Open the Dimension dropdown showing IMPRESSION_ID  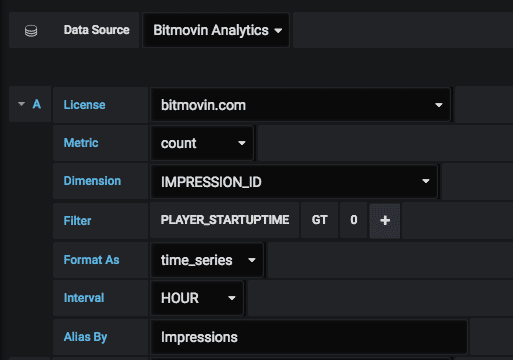[x=294, y=181]
